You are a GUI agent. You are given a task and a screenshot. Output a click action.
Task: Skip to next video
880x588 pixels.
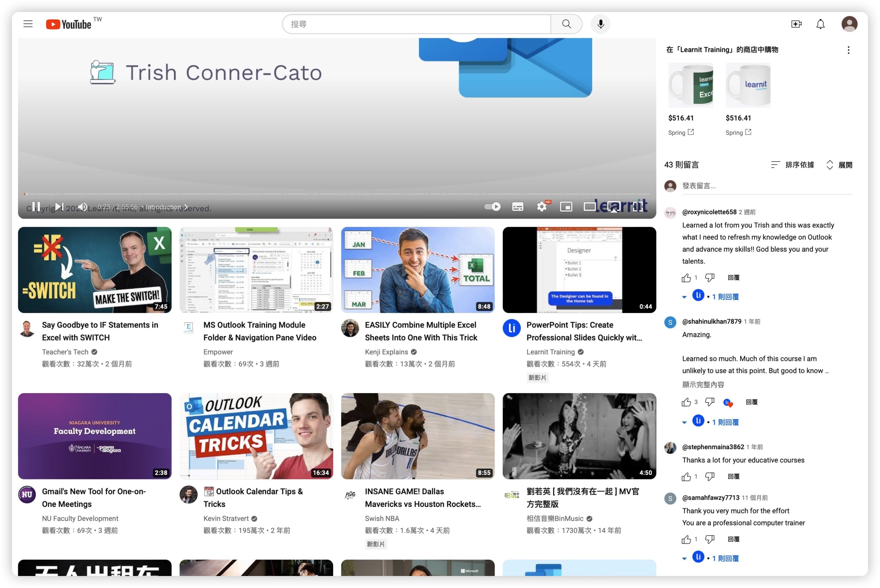point(59,207)
